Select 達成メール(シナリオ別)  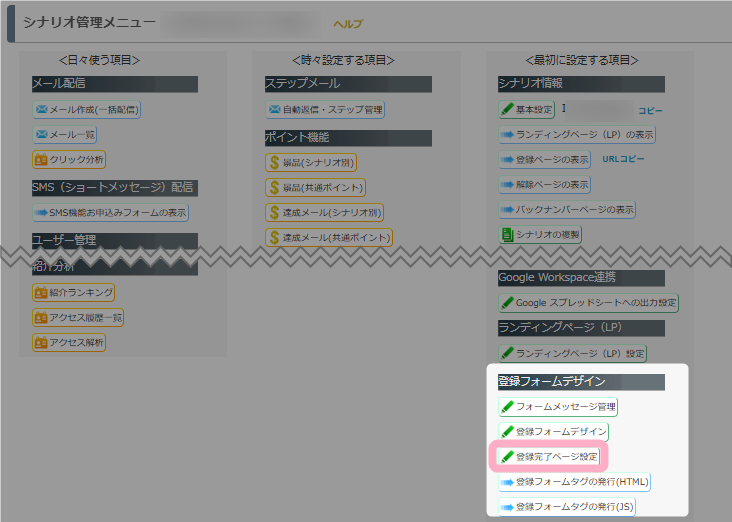click(325, 212)
